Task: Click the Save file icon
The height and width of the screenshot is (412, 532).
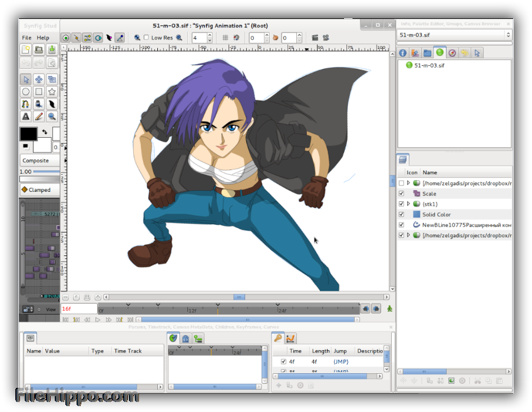Action: tap(52, 50)
